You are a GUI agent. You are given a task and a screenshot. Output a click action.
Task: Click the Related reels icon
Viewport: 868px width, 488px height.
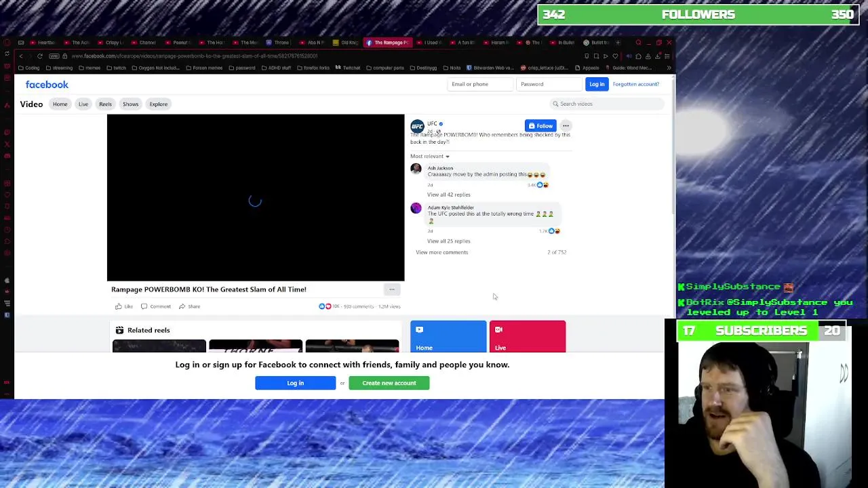click(x=119, y=330)
